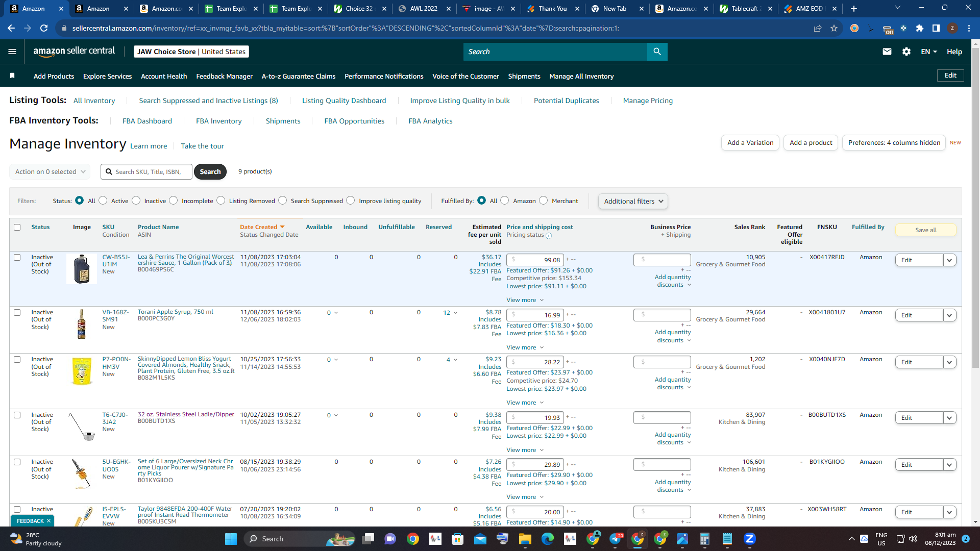The image size is (980, 551).
Task: Open Feedback Manager menu item
Action: (224, 76)
